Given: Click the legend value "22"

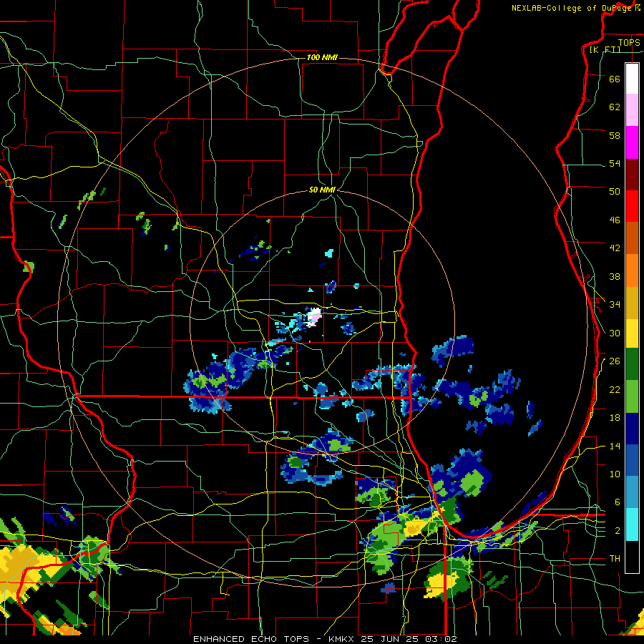Looking at the screenshot, I should click(615, 389).
